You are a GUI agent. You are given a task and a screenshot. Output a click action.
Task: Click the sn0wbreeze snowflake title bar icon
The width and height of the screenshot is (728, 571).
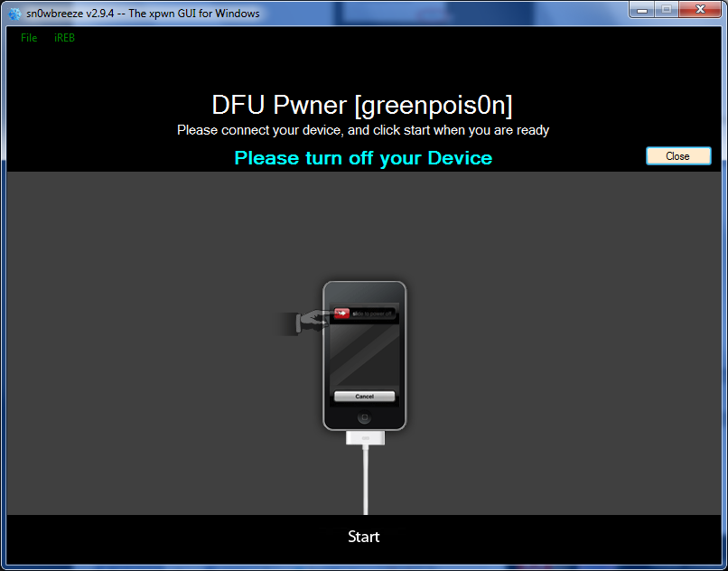tap(14, 14)
